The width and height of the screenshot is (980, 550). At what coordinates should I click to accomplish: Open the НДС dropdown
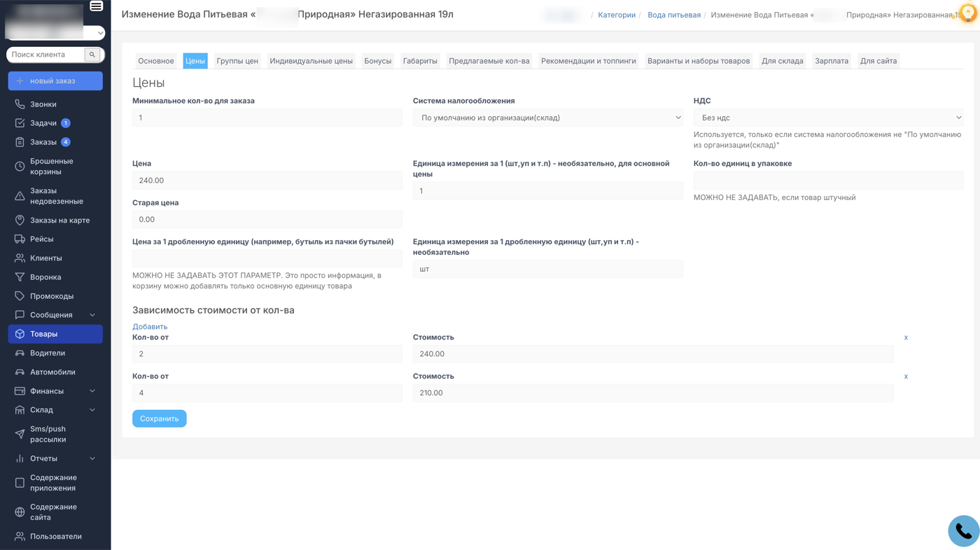pos(828,118)
